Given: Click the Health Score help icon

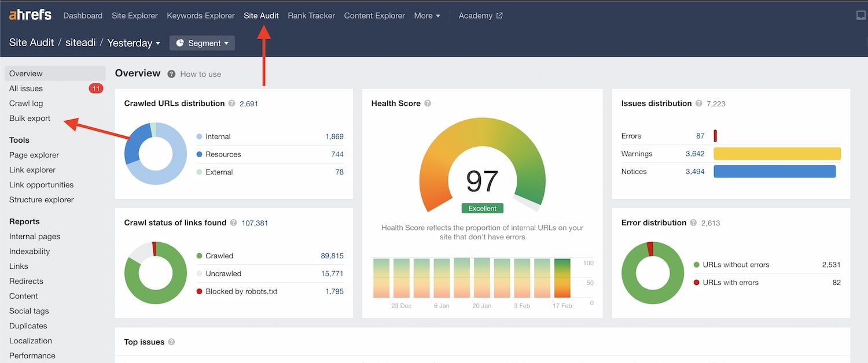Looking at the screenshot, I should (428, 103).
